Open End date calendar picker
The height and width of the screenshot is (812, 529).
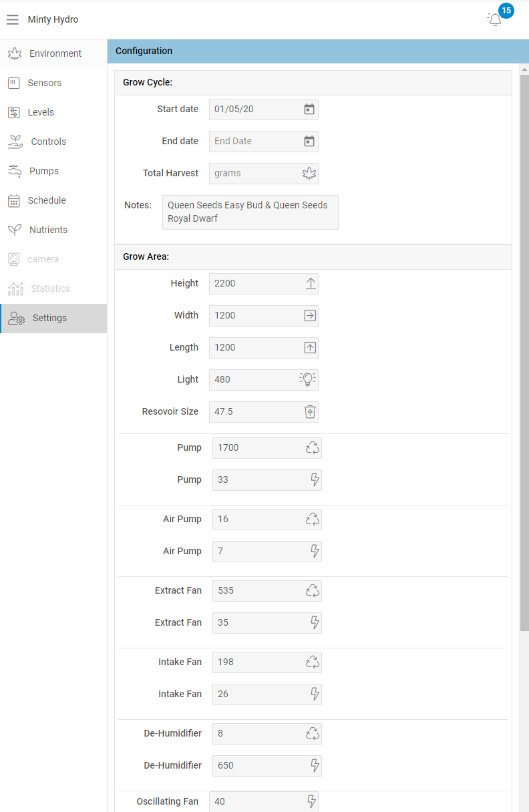click(309, 142)
